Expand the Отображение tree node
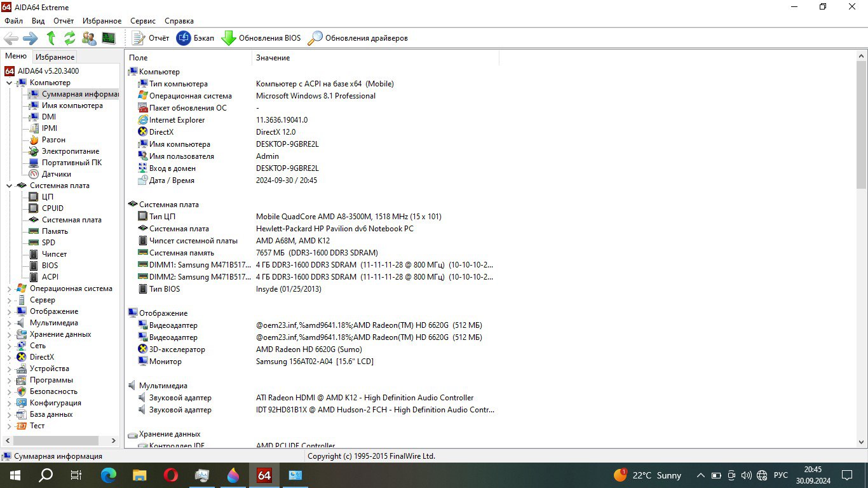 9,311
